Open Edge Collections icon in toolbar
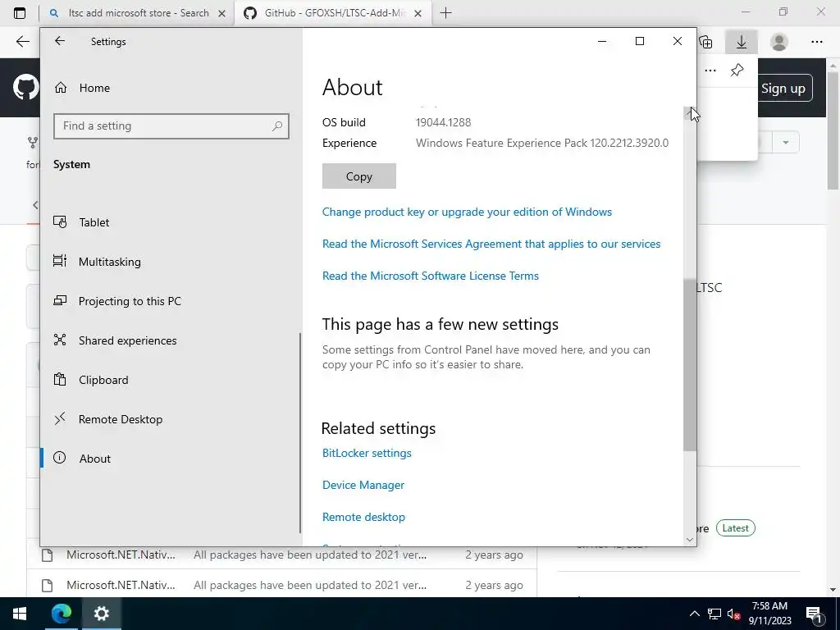Screen dimensions: 840x630 point(706,41)
